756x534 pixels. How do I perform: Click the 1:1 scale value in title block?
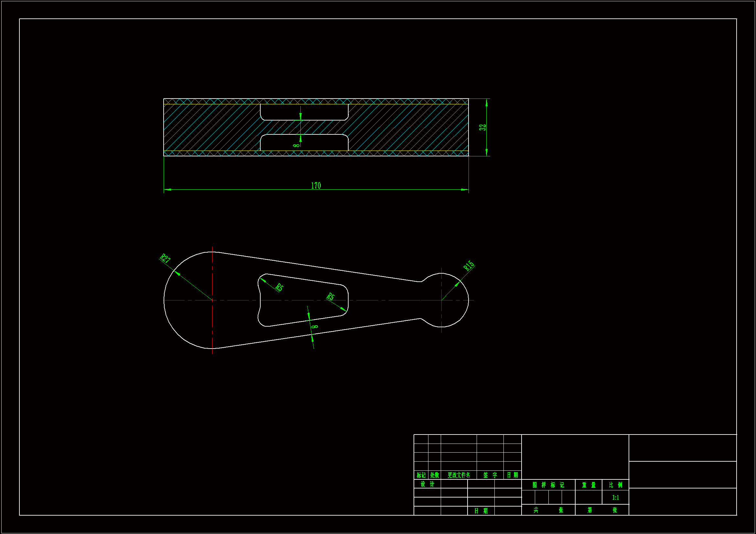tap(615, 497)
